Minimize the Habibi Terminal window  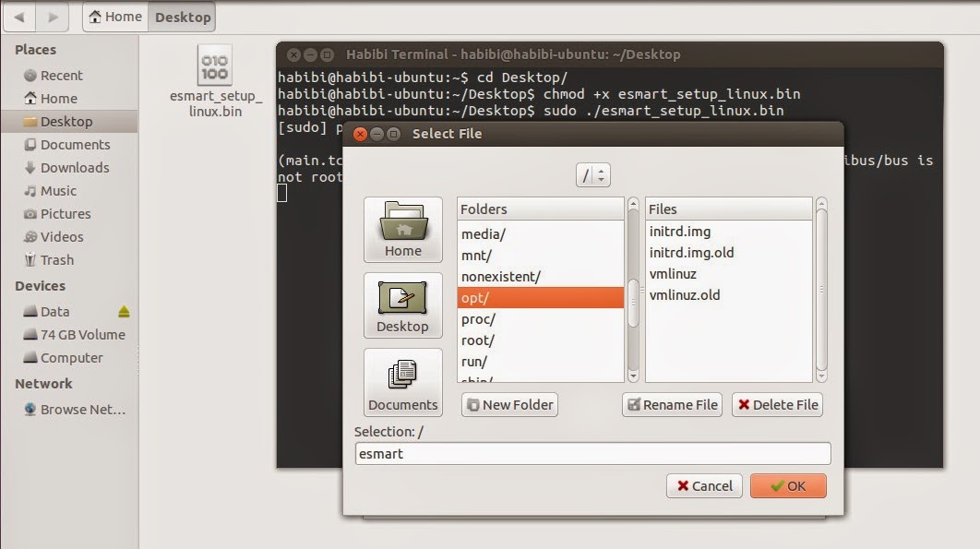click(310, 55)
